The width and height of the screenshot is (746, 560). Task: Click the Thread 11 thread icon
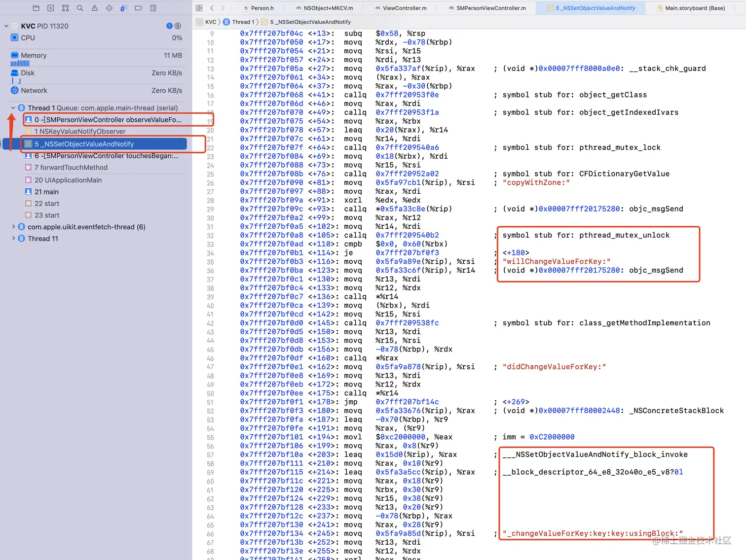[x=21, y=239]
